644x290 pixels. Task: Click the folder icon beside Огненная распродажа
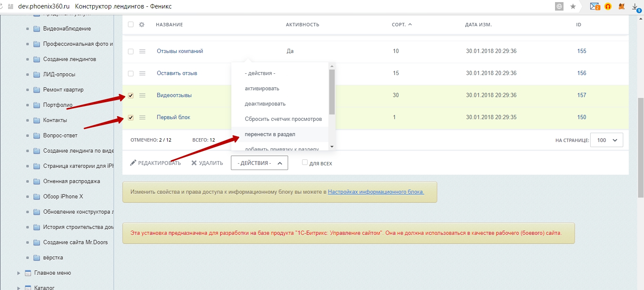pyautogui.click(x=36, y=181)
